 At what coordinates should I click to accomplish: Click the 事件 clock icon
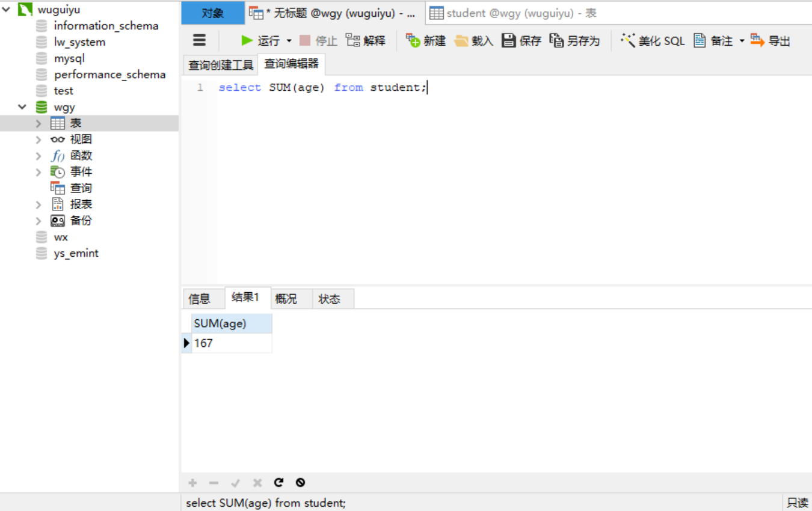[x=58, y=172]
